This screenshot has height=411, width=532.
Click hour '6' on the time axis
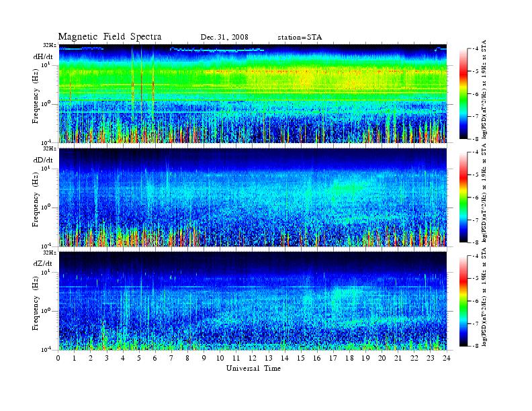pos(155,358)
